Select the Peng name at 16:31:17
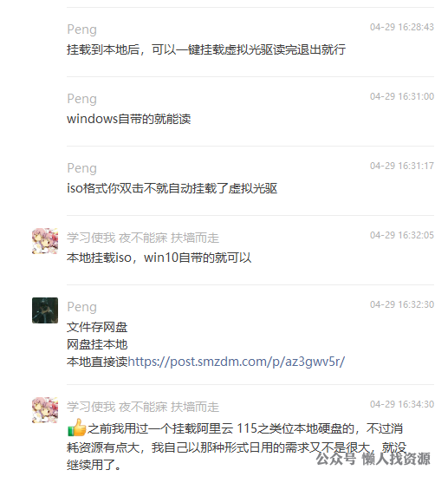The image size is (448, 483). tap(82, 168)
